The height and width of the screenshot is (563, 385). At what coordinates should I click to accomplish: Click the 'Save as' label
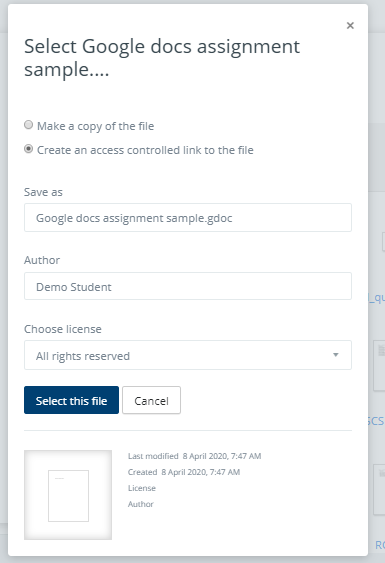point(43,192)
